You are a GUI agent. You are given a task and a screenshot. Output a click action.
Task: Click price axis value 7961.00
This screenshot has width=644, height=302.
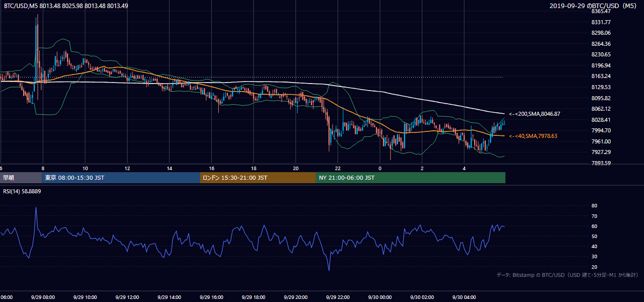(601, 141)
